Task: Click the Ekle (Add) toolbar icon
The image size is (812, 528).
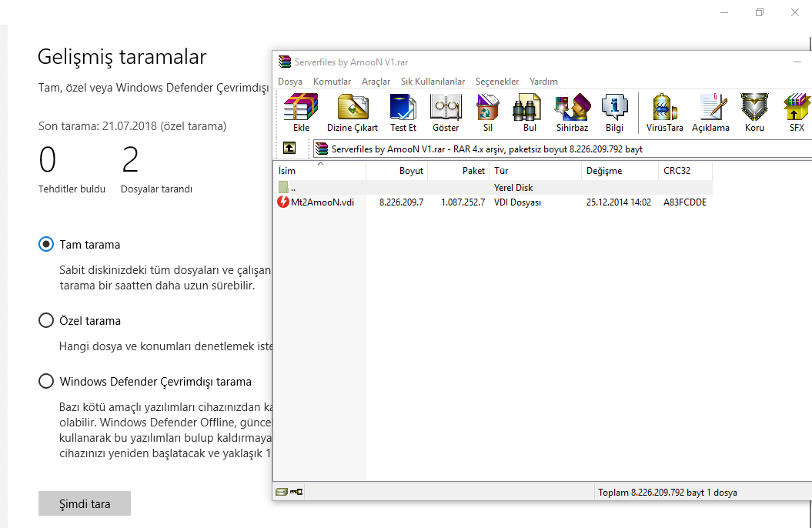Action: pos(301,112)
